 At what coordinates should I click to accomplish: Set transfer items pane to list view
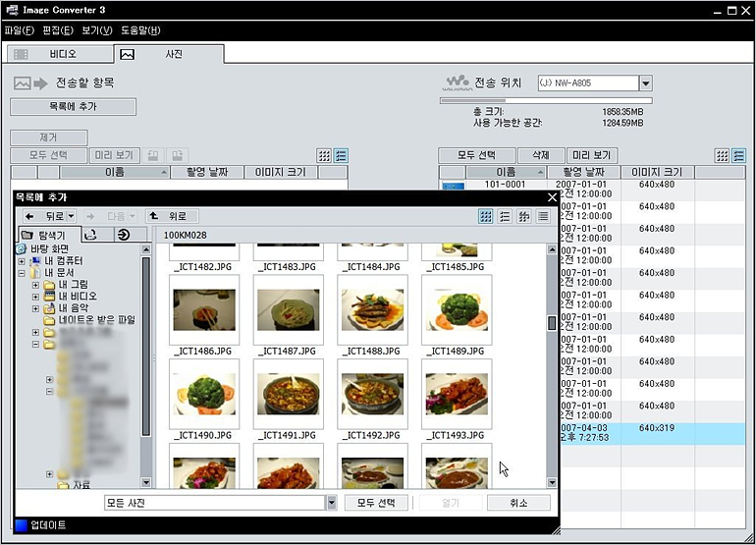coord(341,155)
